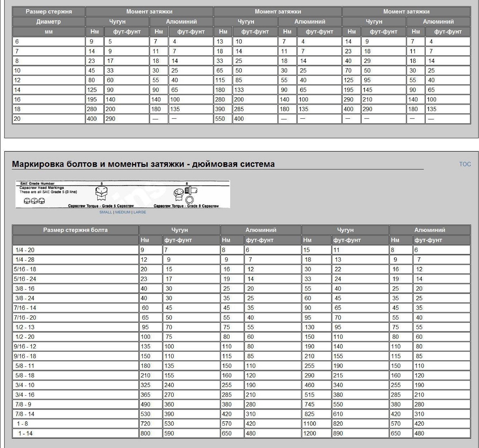This screenshot has width=479, height=448.
Task: Select the '7/16 - 14' bolt size row
Action: click(241, 308)
